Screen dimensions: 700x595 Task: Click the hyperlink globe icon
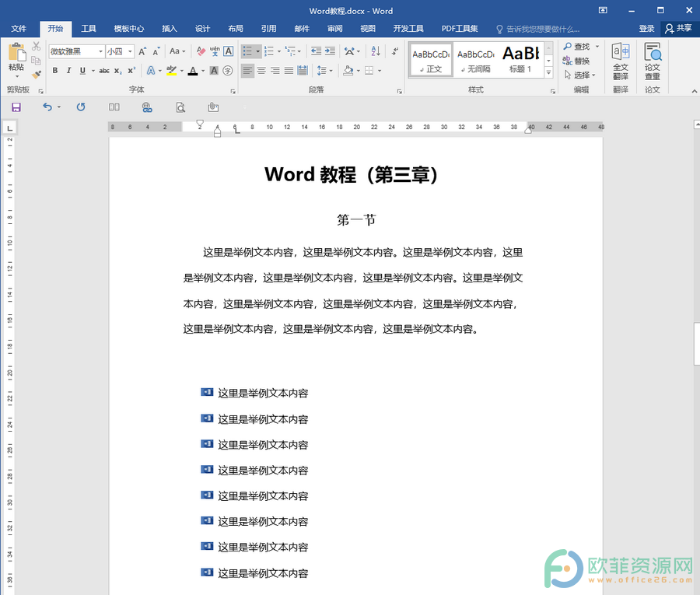pyautogui.click(x=147, y=107)
